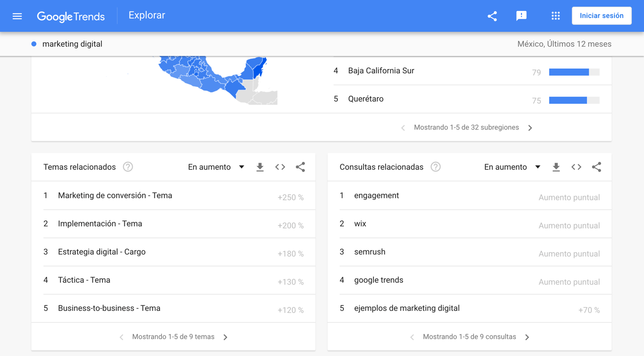
Task: Download Temas relacionados as CSV
Action: coord(260,167)
